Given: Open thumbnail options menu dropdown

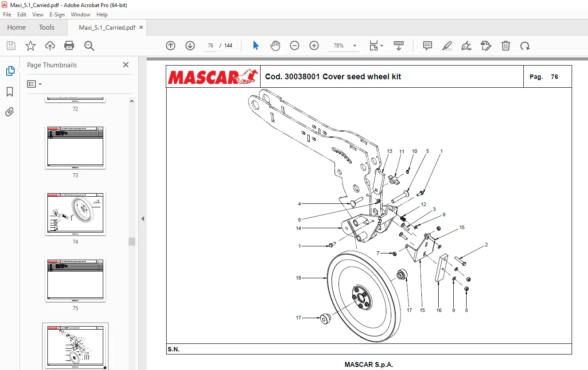Looking at the screenshot, I should 34,84.
